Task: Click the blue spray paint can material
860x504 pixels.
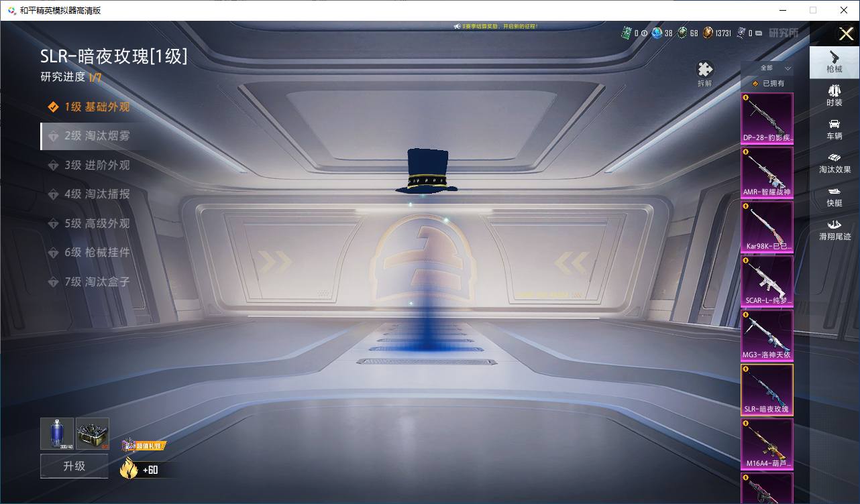Action: [x=57, y=433]
